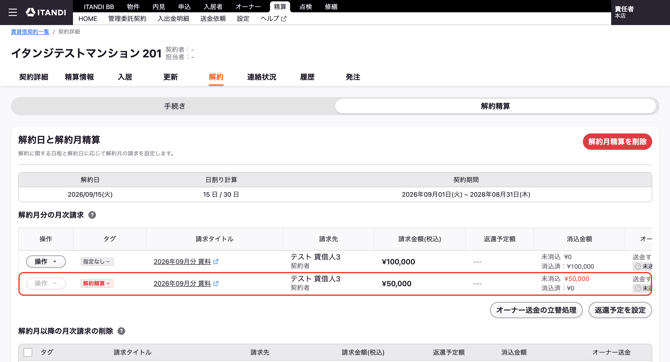Select the 解約 tab
This screenshot has height=362, width=670.
[x=216, y=77]
